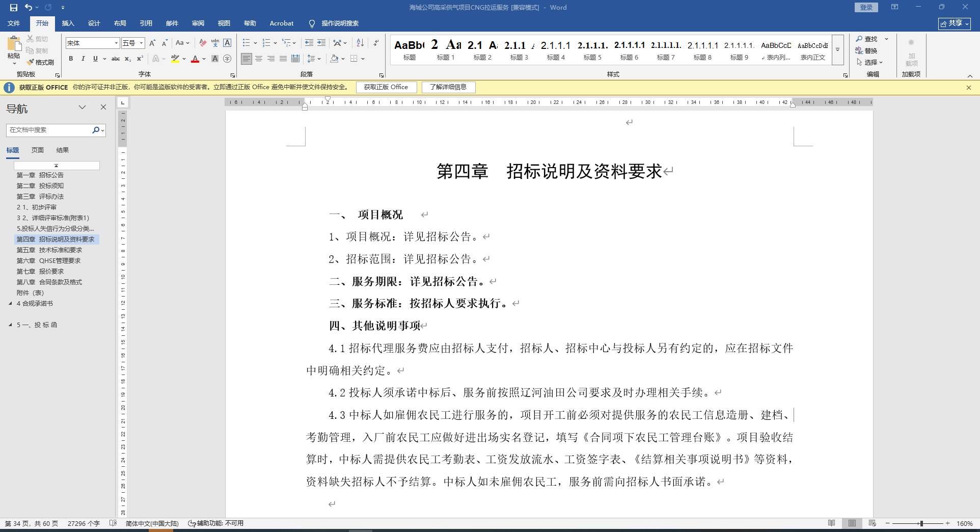The image size is (980, 532).
Task: Click the sort A-Z icon
Action: pos(360,43)
